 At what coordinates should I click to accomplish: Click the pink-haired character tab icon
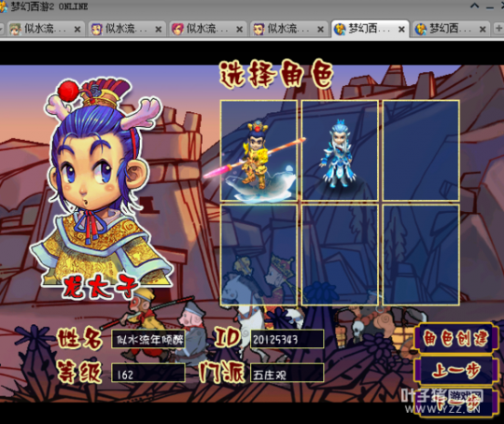pos(177,29)
